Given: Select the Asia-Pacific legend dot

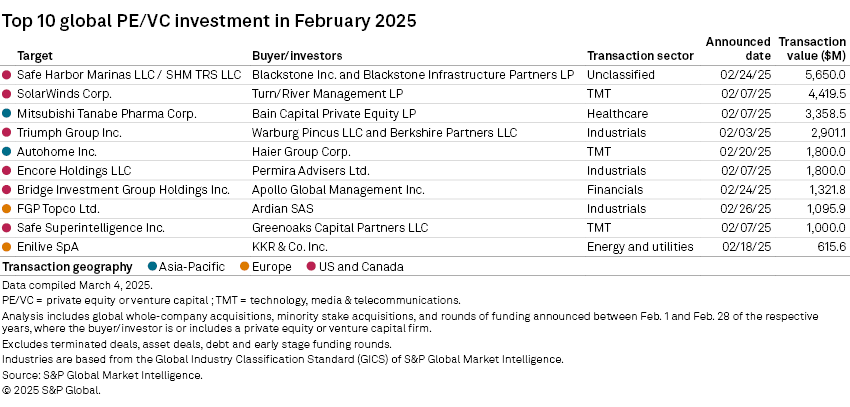Looking at the screenshot, I should [x=152, y=267].
